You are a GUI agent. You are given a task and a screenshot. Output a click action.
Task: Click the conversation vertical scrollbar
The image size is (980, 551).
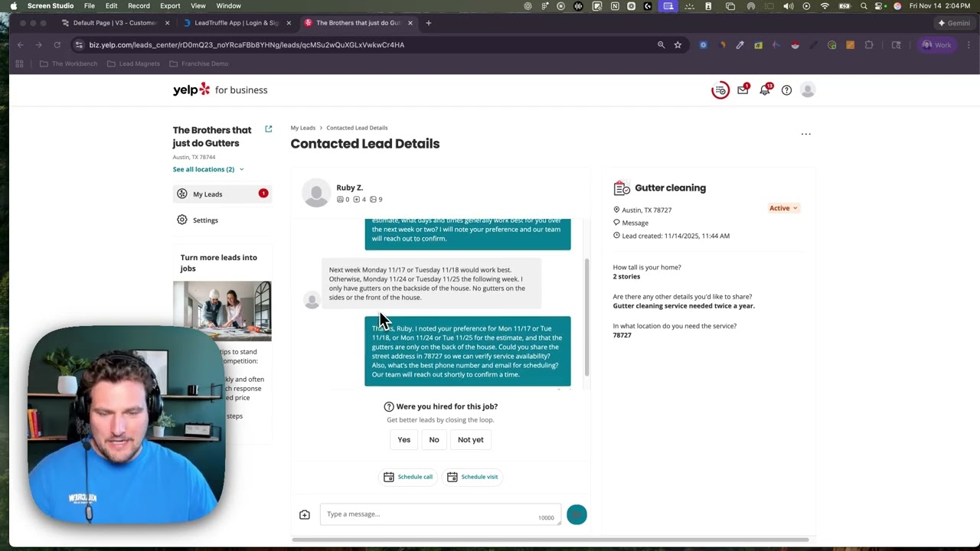[x=587, y=317]
